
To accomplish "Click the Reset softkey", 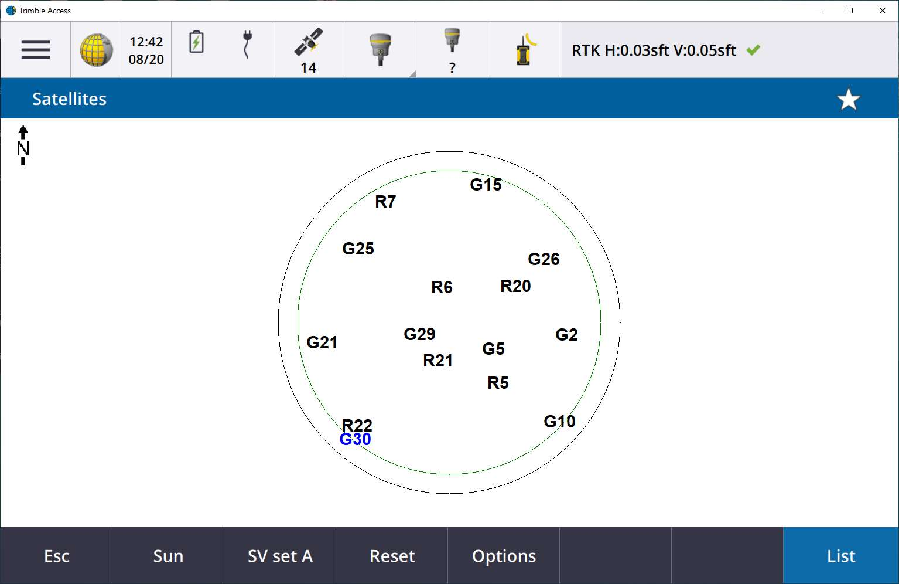I will click(392, 556).
